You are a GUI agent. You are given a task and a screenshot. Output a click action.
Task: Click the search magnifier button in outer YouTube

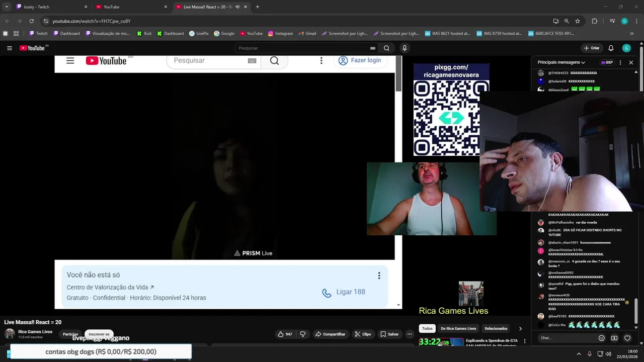(386, 48)
